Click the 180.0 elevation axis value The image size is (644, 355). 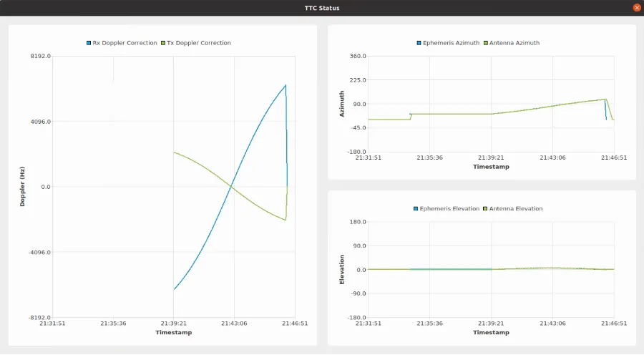pyautogui.click(x=358, y=222)
